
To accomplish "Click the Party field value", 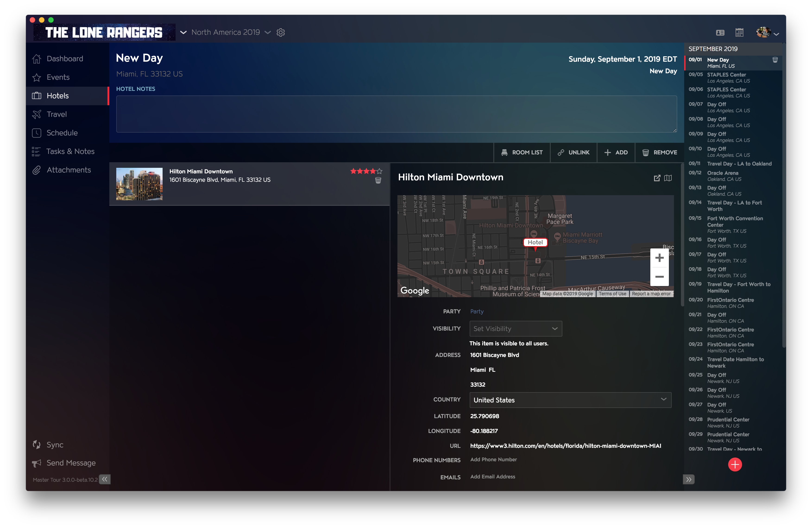I will click(x=477, y=312).
